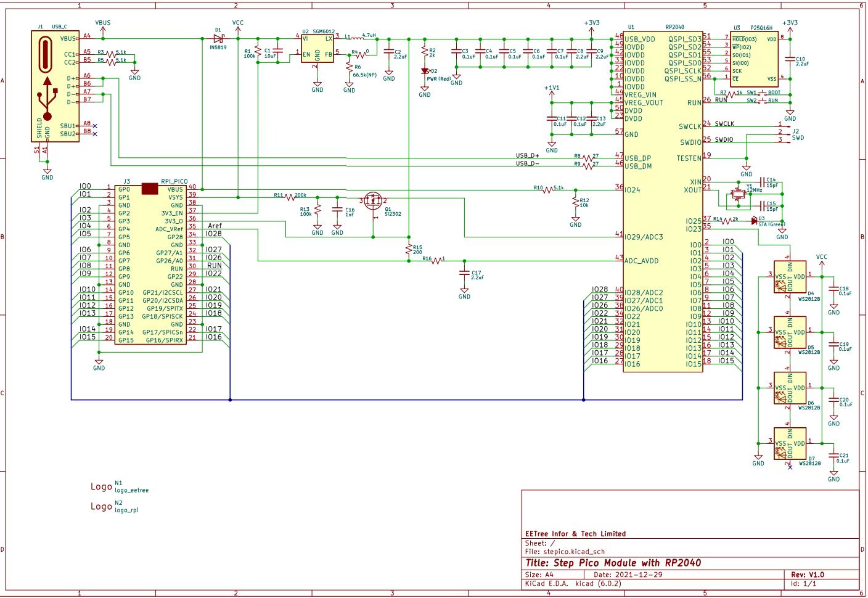Click the 'VREG_VOUT' pin label on U1
Screen dimensions: 868x598
pos(644,102)
